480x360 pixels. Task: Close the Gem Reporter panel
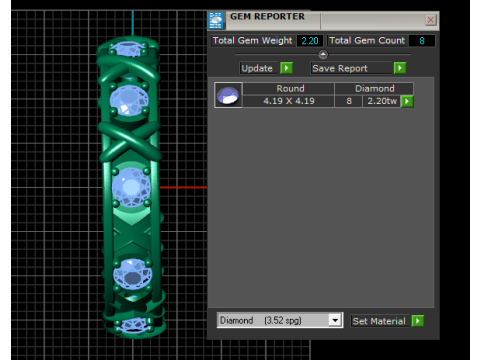click(x=430, y=20)
